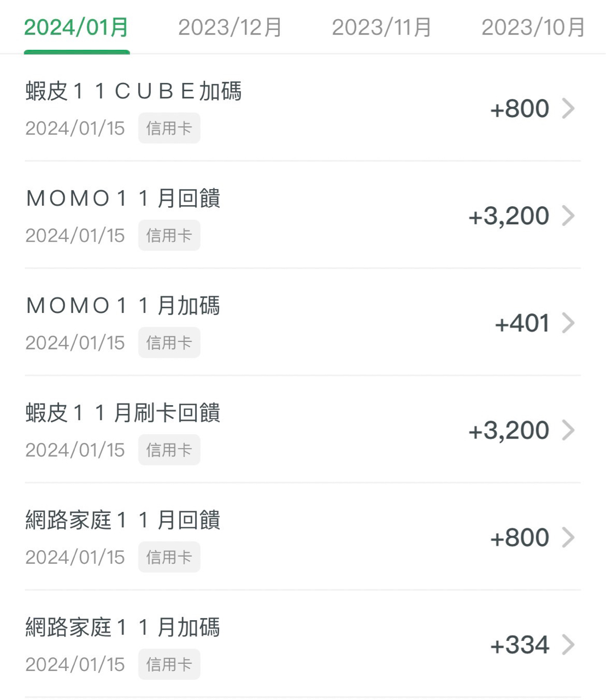The width and height of the screenshot is (606, 700).
Task: Open the chevron beside 蝦皮11CUBE加碼 +800
Action: (569, 108)
